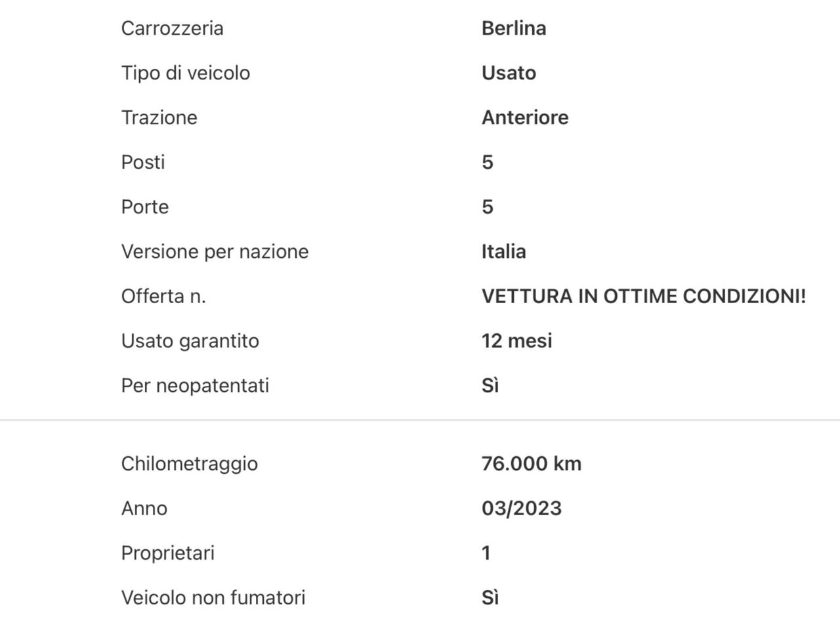Screen dimensions: 840x630
Task: Click the Carrozzeria label
Action: pos(172,28)
